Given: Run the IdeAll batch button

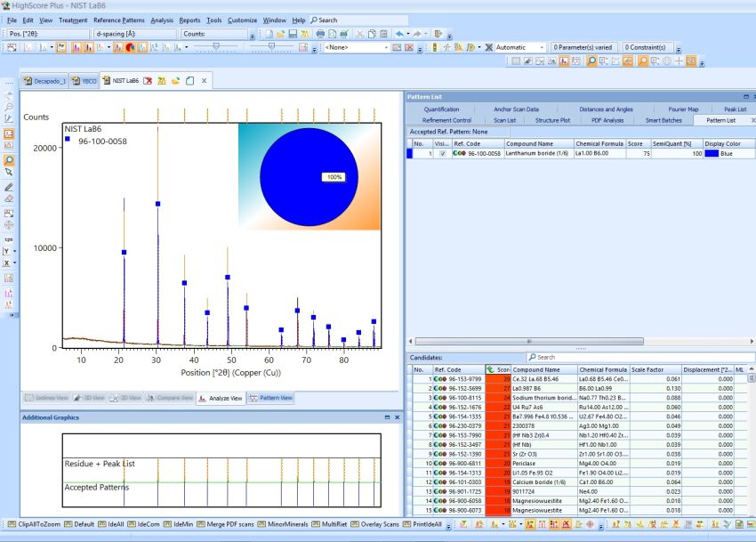Looking at the screenshot, I should [x=111, y=524].
